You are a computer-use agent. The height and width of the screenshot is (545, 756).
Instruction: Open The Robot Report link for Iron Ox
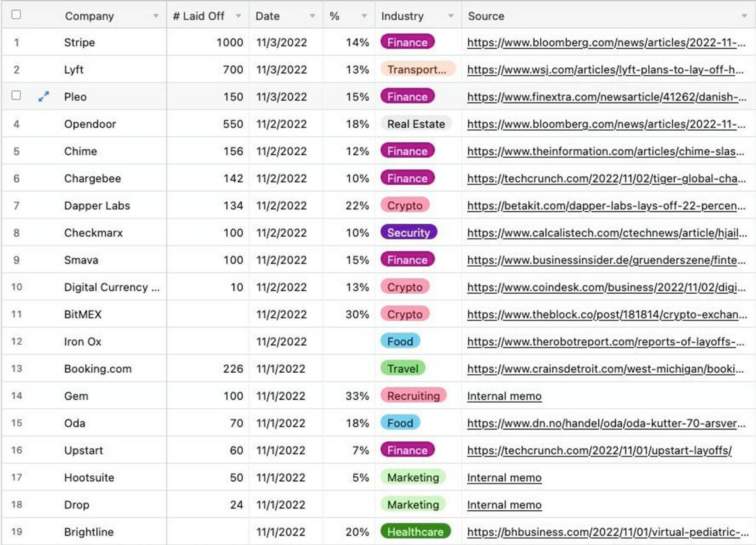pyautogui.click(x=606, y=342)
